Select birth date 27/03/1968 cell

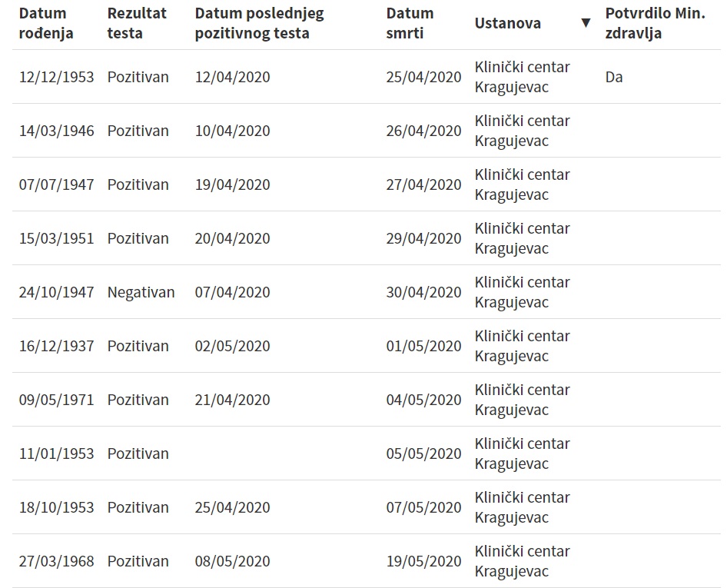(x=57, y=561)
